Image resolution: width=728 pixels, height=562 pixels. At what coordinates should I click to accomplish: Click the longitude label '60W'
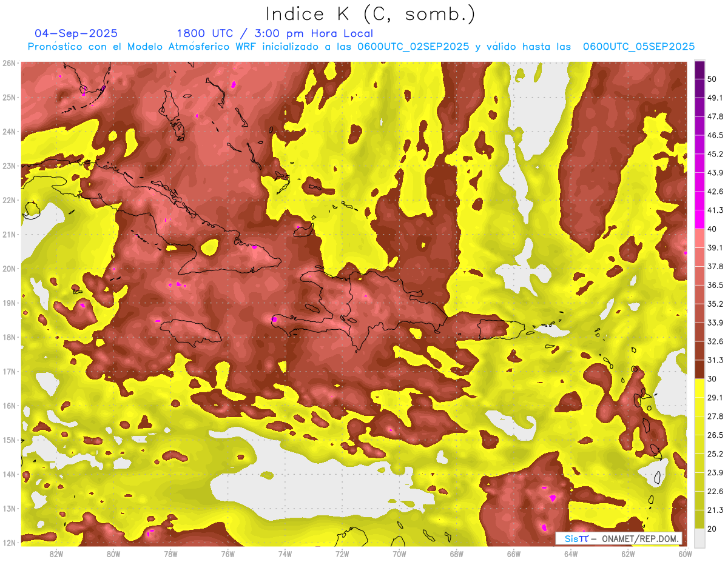point(686,554)
